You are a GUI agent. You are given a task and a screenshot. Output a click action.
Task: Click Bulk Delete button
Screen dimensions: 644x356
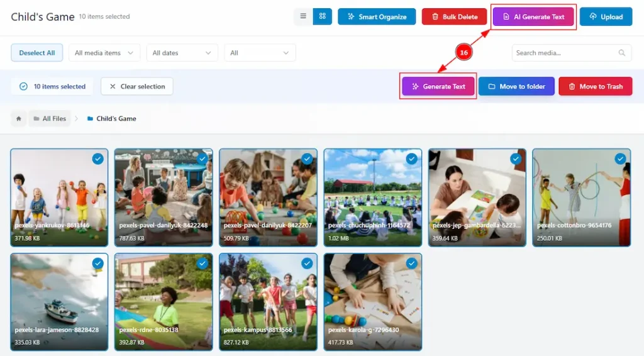[x=454, y=17]
